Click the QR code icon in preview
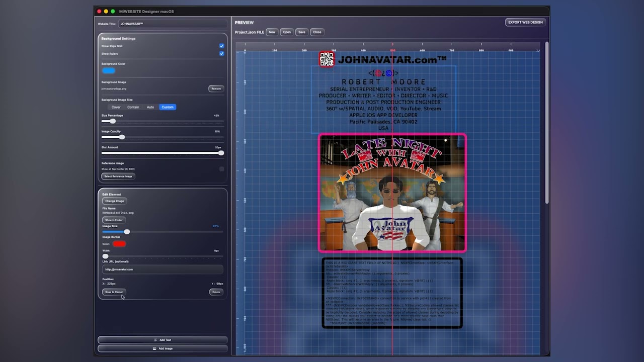 point(327,59)
